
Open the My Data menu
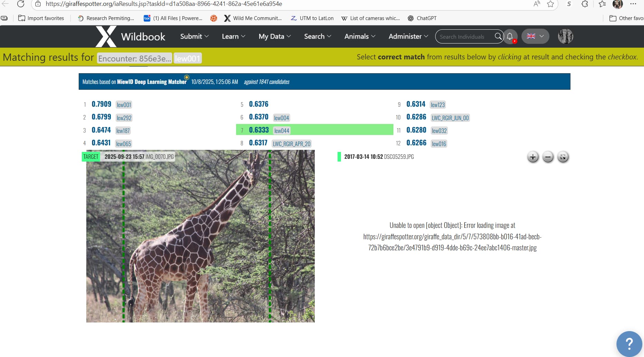pyautogui.click(x=275, y=36)
